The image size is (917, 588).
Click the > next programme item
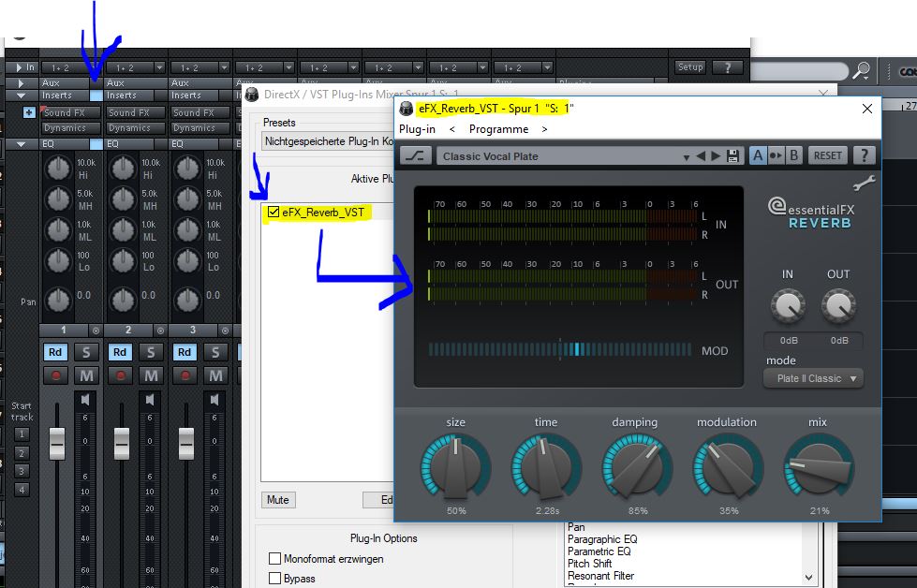coord(544,129)
